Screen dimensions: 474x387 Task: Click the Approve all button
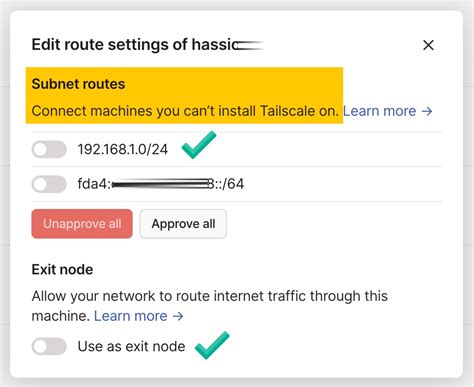183,224
